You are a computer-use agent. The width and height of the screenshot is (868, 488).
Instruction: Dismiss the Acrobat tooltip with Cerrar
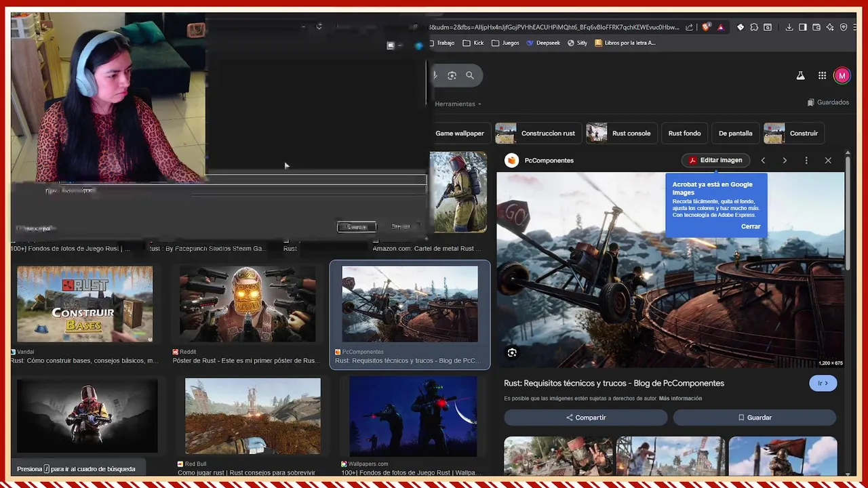click(x=751, y=226)
